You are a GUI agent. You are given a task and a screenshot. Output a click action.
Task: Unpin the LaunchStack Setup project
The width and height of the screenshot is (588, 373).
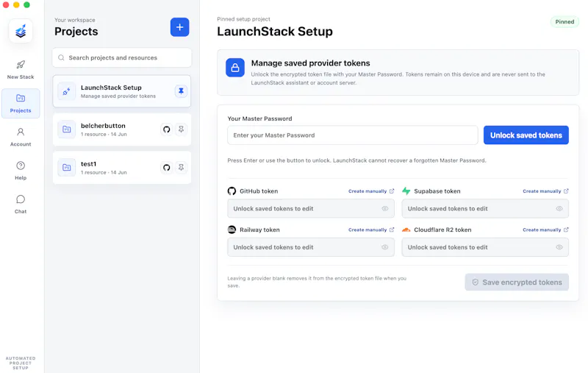pos(181,91)
